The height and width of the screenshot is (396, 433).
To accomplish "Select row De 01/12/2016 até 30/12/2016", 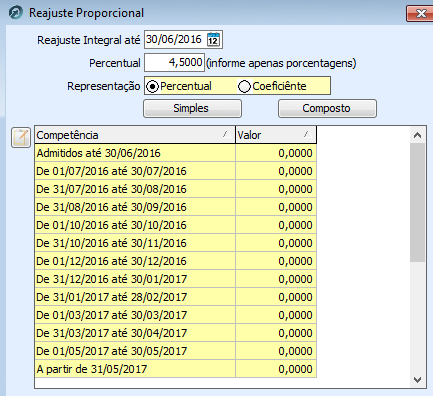I will (x=176, y=261).
